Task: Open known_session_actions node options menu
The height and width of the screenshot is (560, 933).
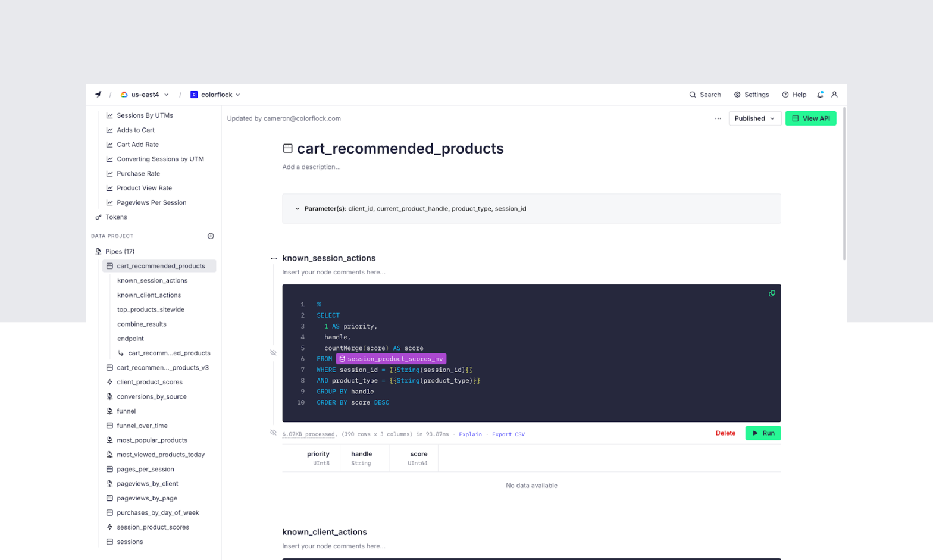Action: click(x=274, y=258)
